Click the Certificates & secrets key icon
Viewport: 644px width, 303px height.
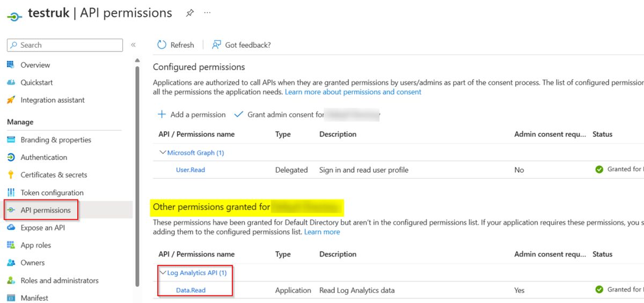(11, 175)
